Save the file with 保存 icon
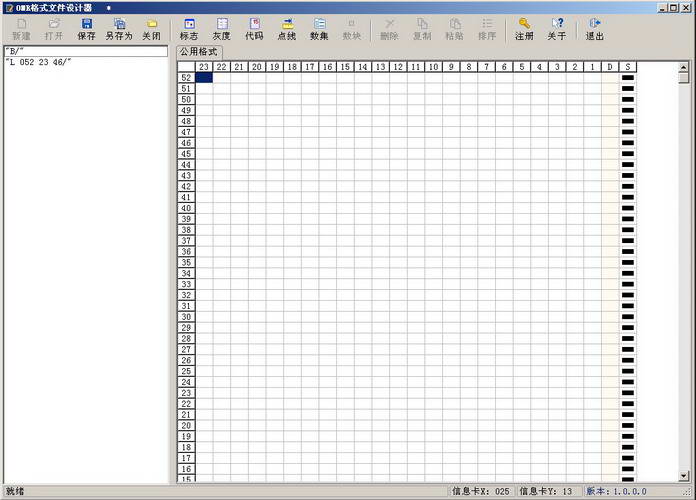This screenshot has height=500, width=696. pos(87,29)
